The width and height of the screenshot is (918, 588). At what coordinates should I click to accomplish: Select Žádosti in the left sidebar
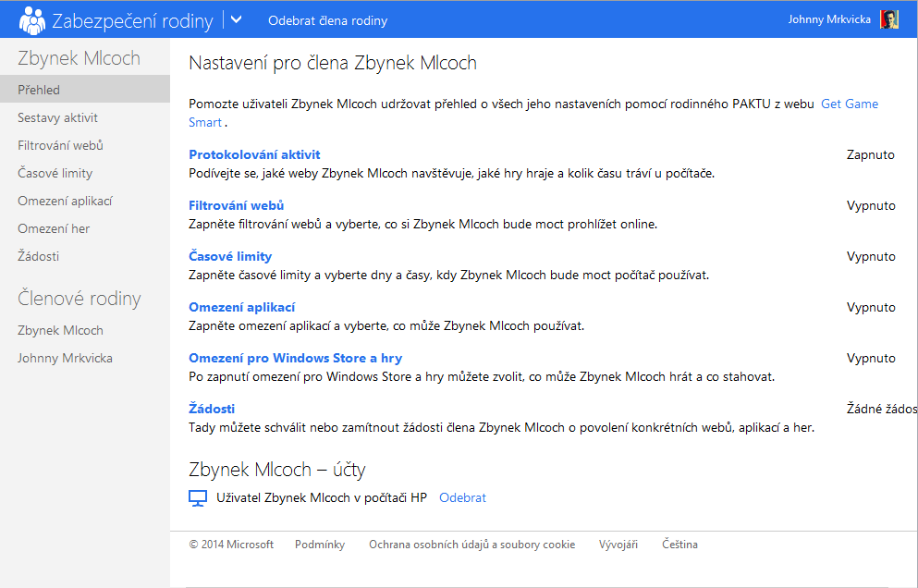(38, 256)
